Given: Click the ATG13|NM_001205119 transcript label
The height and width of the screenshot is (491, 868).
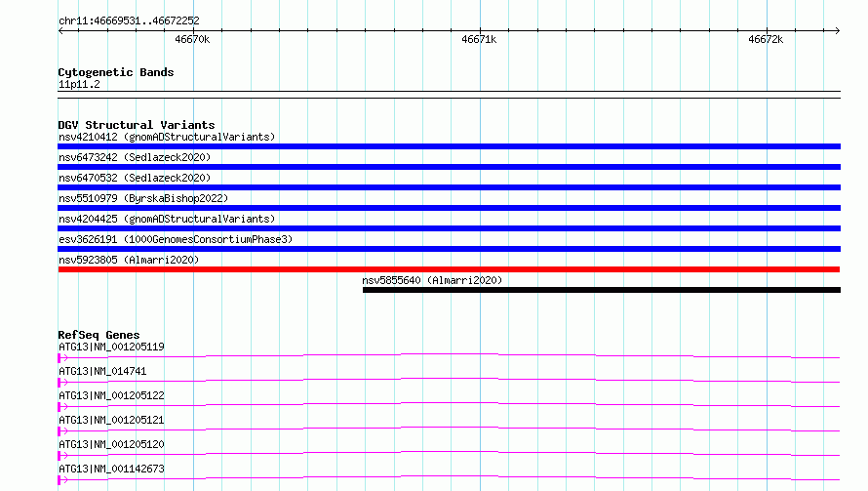Looking at the screenshot, I should click(111, 347).
